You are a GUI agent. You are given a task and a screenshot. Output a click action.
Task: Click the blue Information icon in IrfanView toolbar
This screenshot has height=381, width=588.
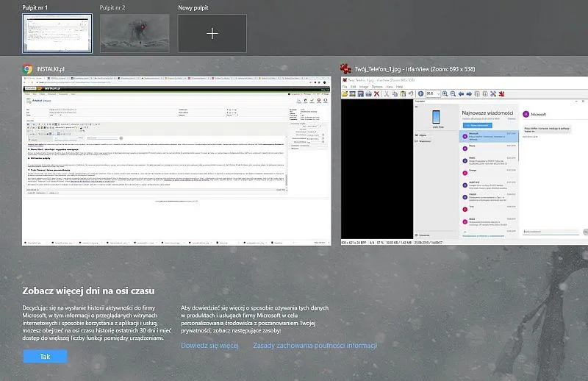421,94
